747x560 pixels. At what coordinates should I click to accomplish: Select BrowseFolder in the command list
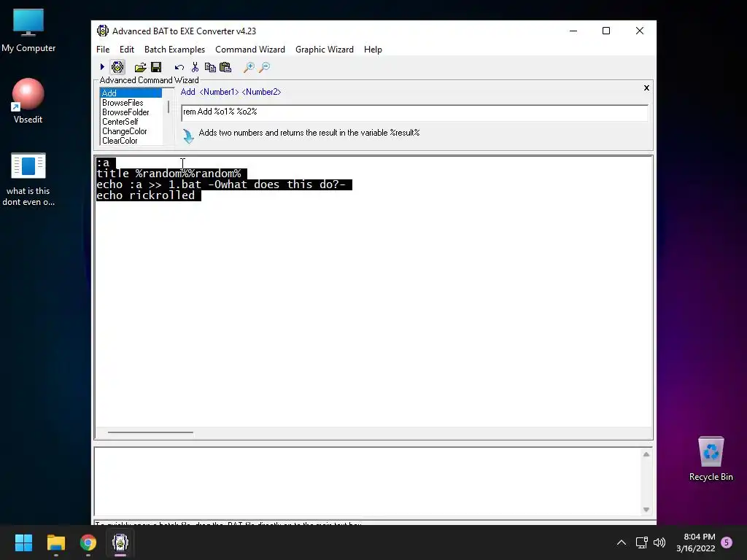tap(131, 112)
